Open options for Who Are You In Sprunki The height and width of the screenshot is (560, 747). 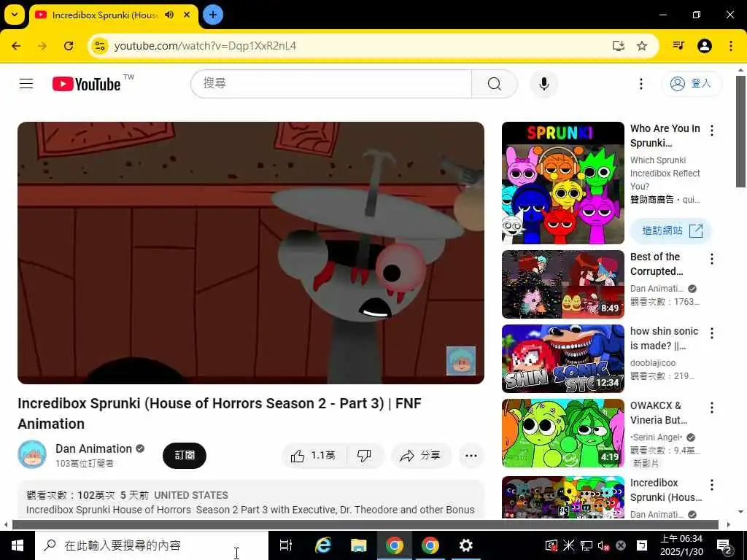[x=712, y=131]
